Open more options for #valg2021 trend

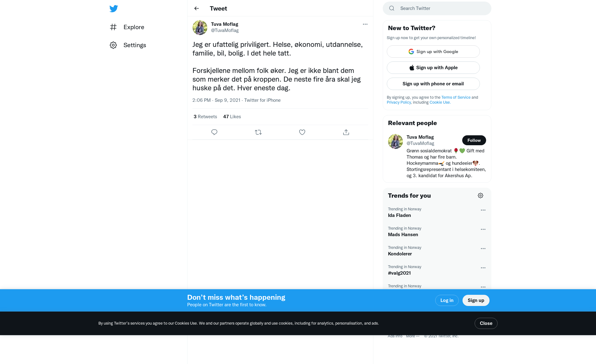(483, 268)
